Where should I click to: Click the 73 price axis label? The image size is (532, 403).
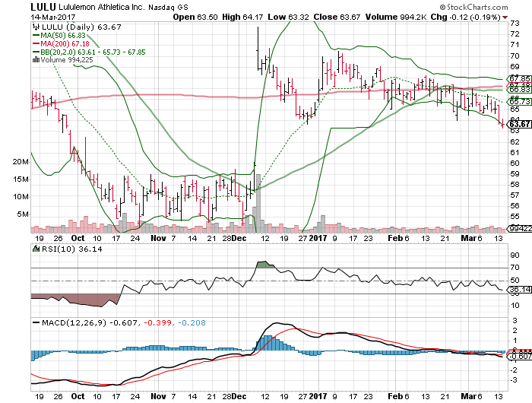pos(515,23)
